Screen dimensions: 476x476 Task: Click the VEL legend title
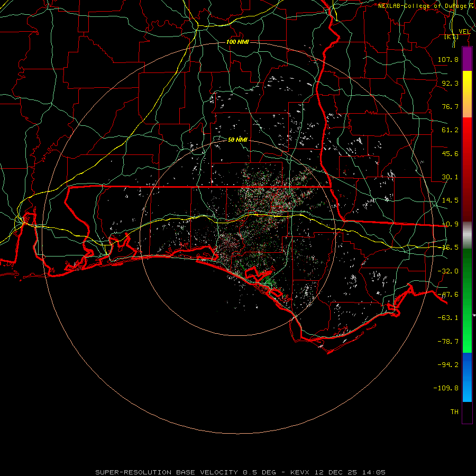(x=464, y=32)
